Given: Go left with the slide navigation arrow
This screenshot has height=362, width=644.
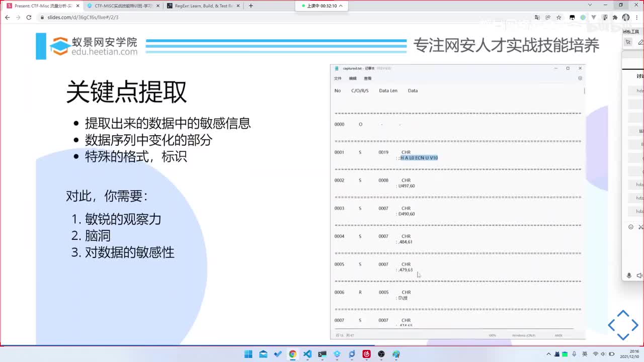Looking at the screenshot, I should pos(612,325).
